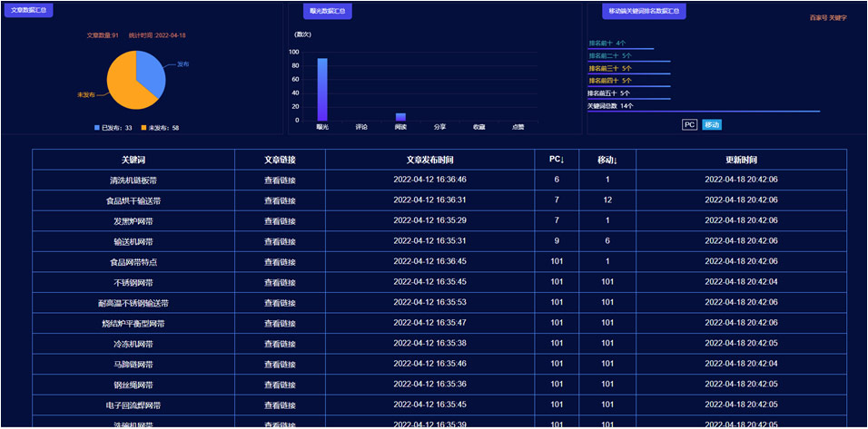Open 查看链接 for 食品烘干输送带
This screenshot has height=429, width=868.
pos(280,200)
